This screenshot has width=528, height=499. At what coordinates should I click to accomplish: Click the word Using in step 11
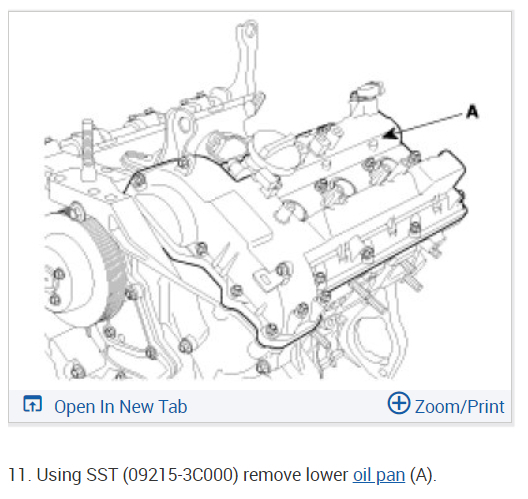pos(59,476)
